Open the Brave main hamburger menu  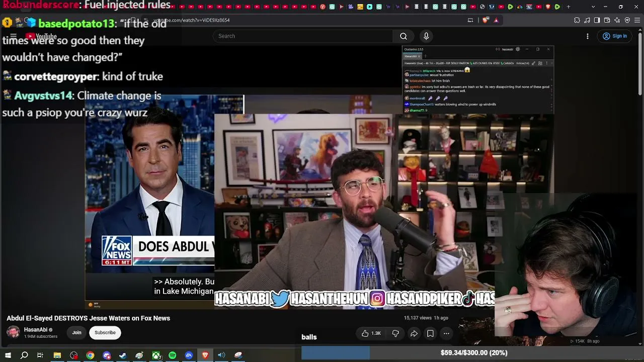pyautogui.click(x=637, y=20)
